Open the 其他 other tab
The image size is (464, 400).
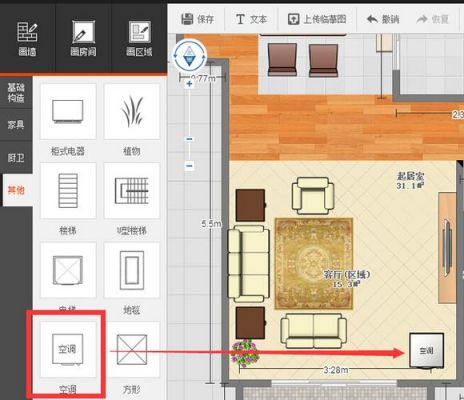coord(17,190)
